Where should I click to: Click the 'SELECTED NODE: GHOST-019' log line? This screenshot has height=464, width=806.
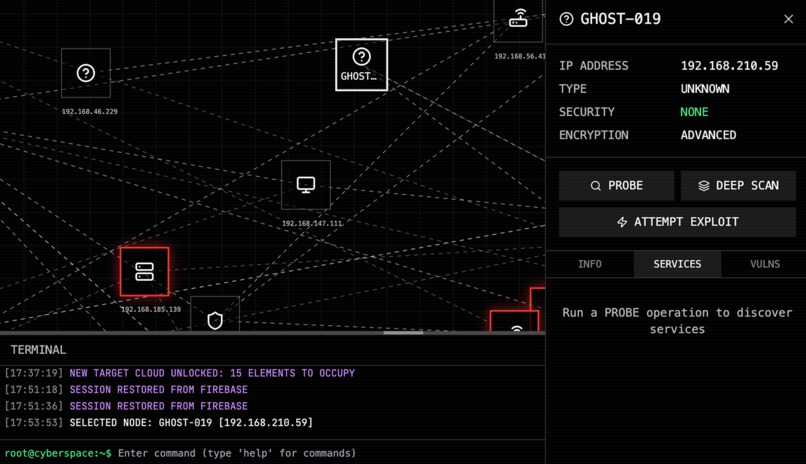pos(159,422)
